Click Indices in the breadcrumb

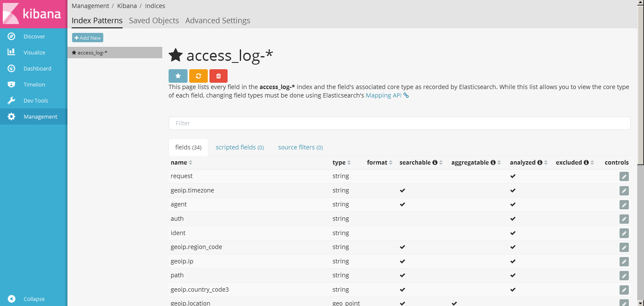point(155,6)
